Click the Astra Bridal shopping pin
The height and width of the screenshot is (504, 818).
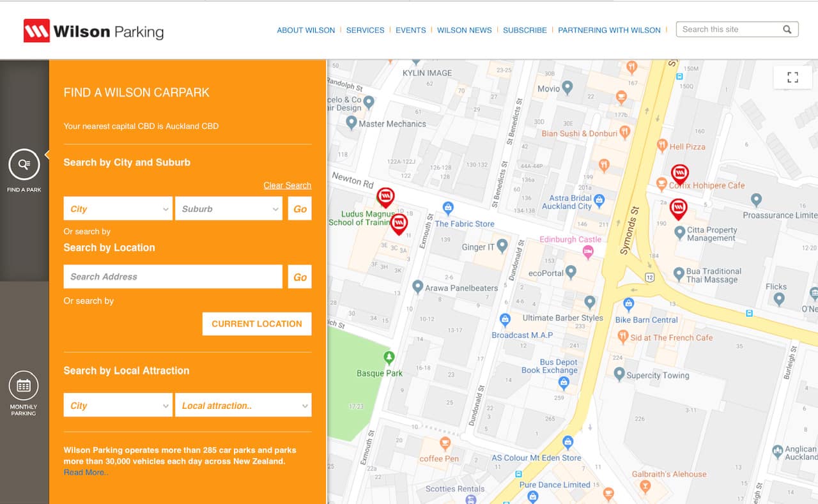tap(599, 201)
